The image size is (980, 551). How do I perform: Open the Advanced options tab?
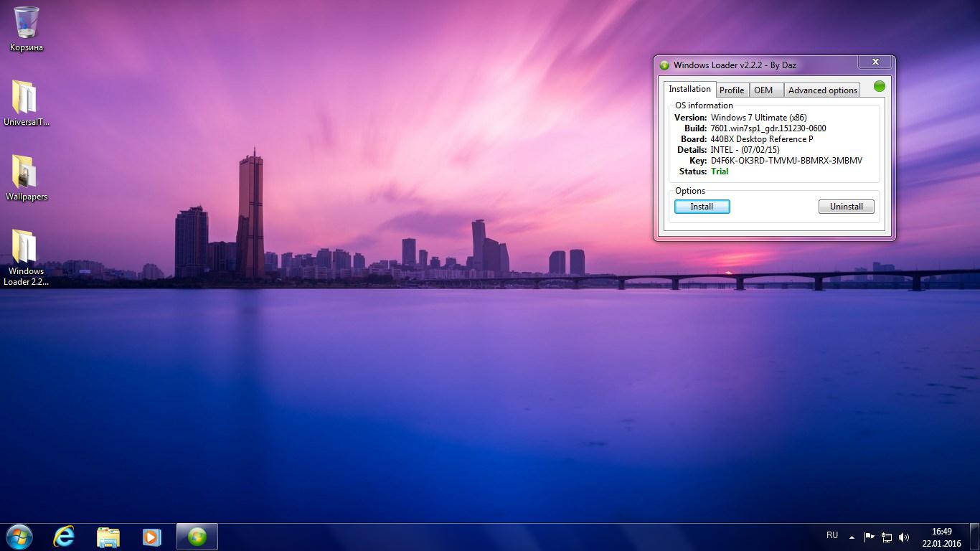tap(822, 90)
